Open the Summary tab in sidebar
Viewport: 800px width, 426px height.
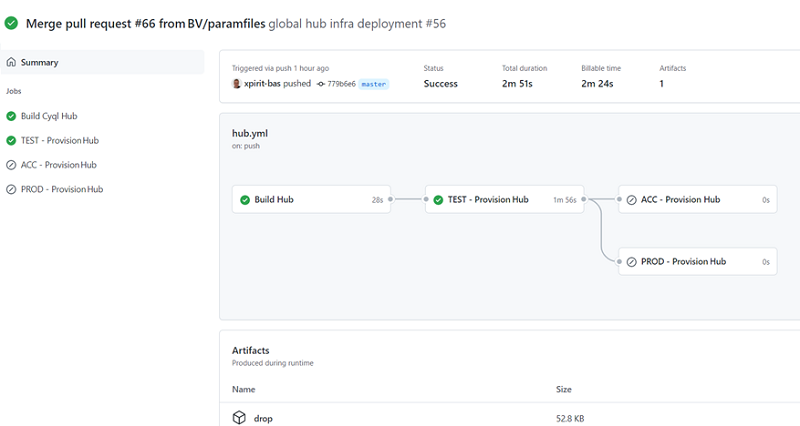(40, 62)
